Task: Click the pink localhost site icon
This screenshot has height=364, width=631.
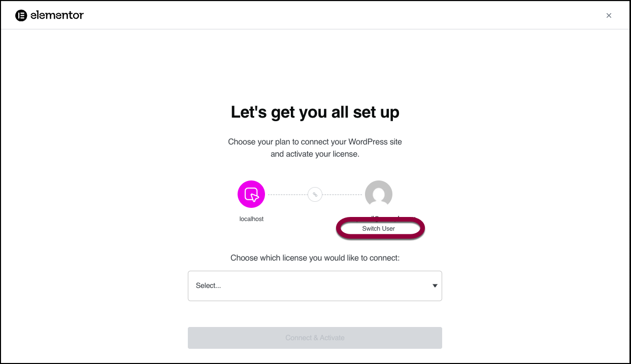Action: pyautogui.click(x=251, y=194)
